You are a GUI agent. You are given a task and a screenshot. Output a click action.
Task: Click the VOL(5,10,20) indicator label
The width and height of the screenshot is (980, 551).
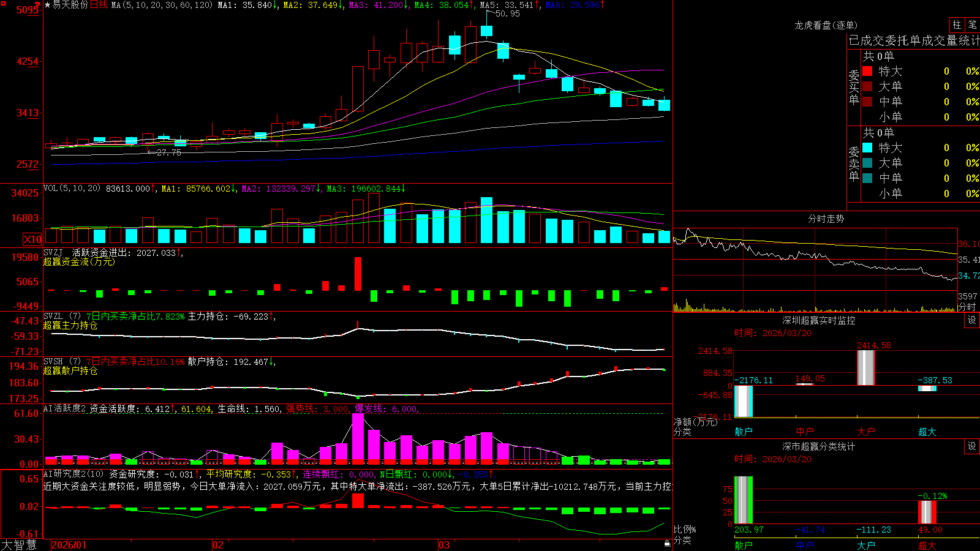[72, 189]
